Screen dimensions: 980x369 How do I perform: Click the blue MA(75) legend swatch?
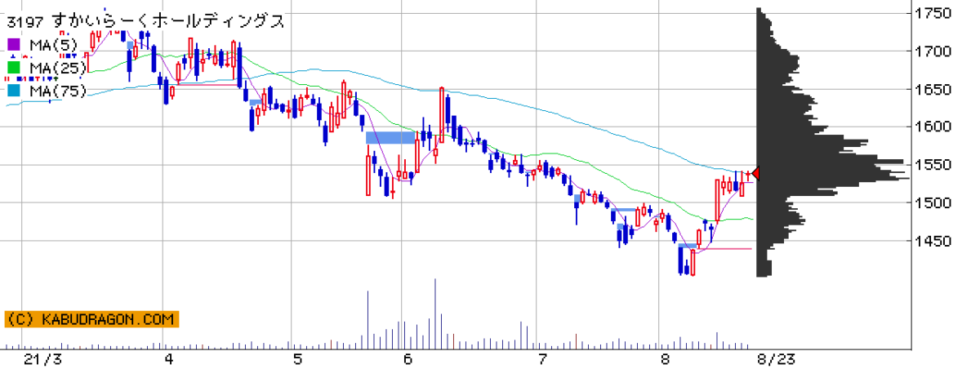coord(14,91)
